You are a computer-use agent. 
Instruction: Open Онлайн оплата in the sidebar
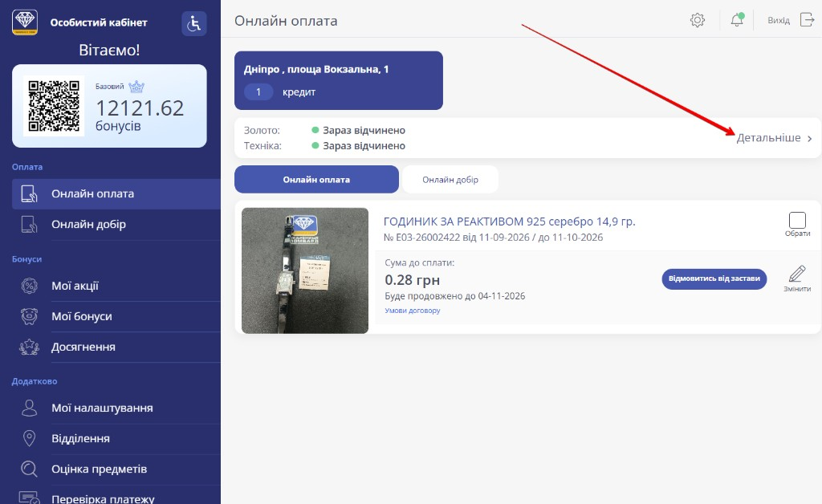coord(116,194)
